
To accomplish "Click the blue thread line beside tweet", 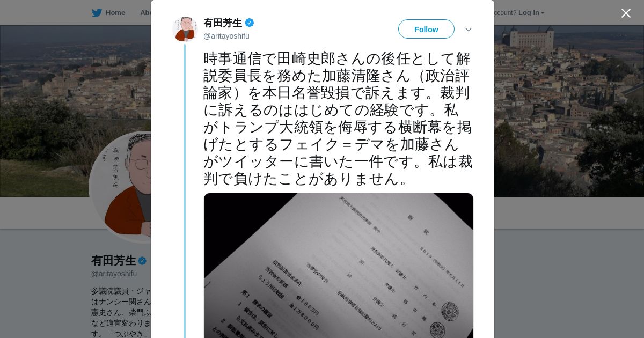I will [185, 190].
